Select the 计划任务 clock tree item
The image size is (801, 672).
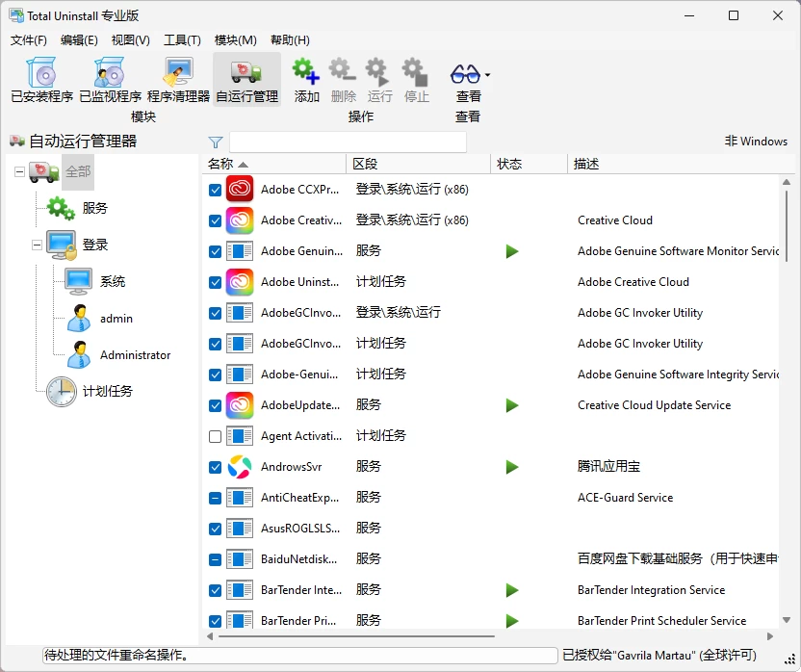(x=90, y=392)
